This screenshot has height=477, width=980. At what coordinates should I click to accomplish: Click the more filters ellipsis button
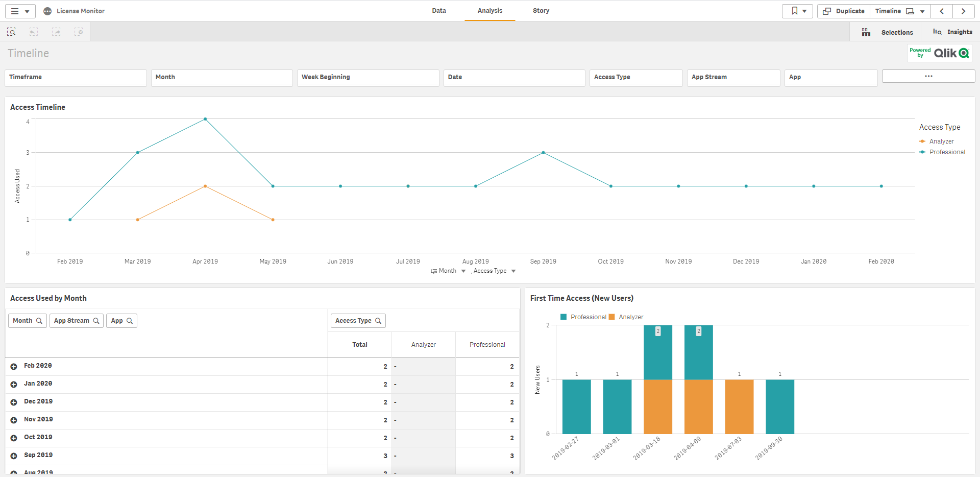point(928,76)
